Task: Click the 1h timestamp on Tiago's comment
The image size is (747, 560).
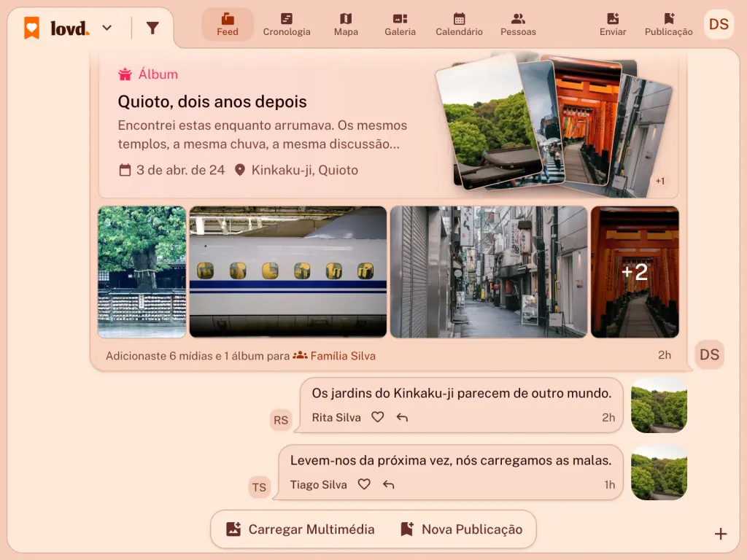Action: tap(609, 485)
